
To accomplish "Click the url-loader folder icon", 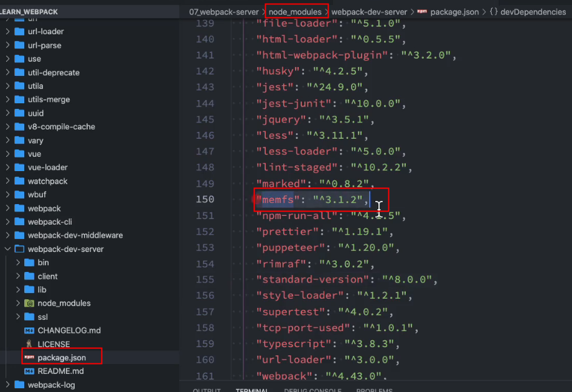I will pyautogui.click(x=19, y=32).
